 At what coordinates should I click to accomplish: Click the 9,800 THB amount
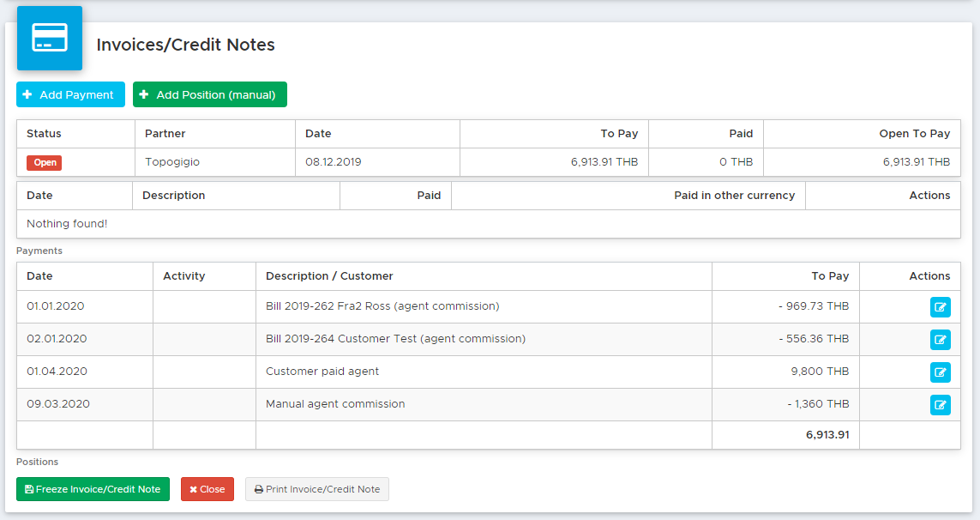[820, 371]
